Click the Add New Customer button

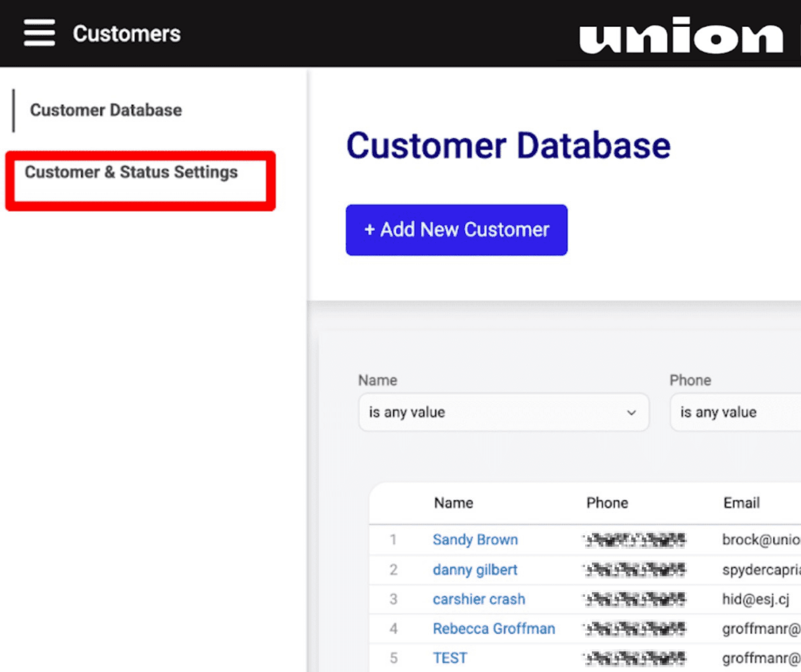point(456,230)
